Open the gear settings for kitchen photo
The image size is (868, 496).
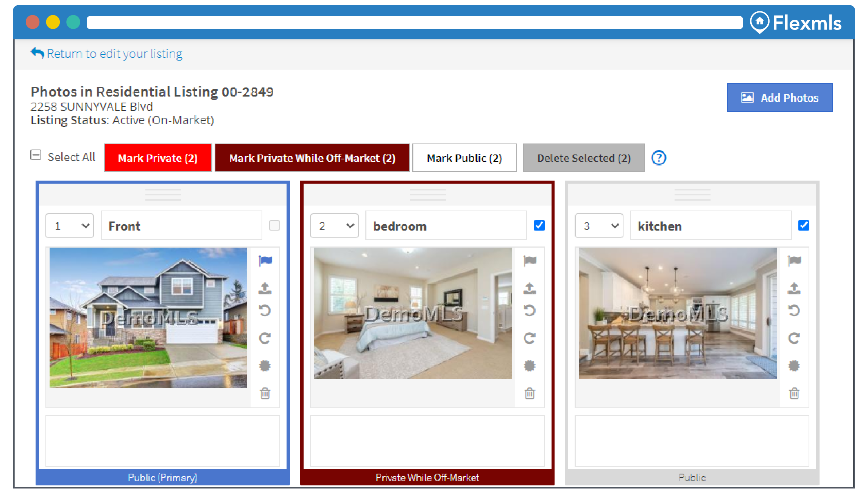(794, 366)
